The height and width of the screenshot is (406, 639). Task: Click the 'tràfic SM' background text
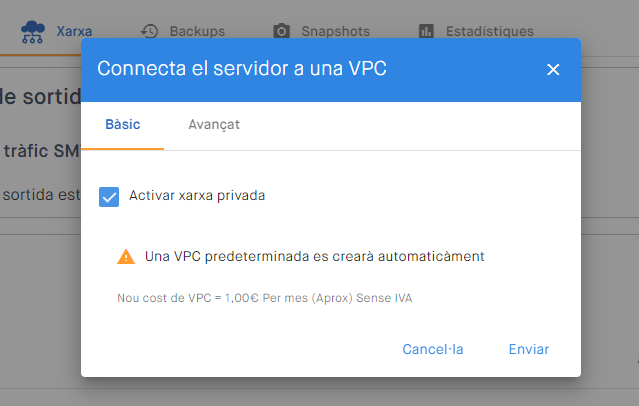[x=41, y=151]
